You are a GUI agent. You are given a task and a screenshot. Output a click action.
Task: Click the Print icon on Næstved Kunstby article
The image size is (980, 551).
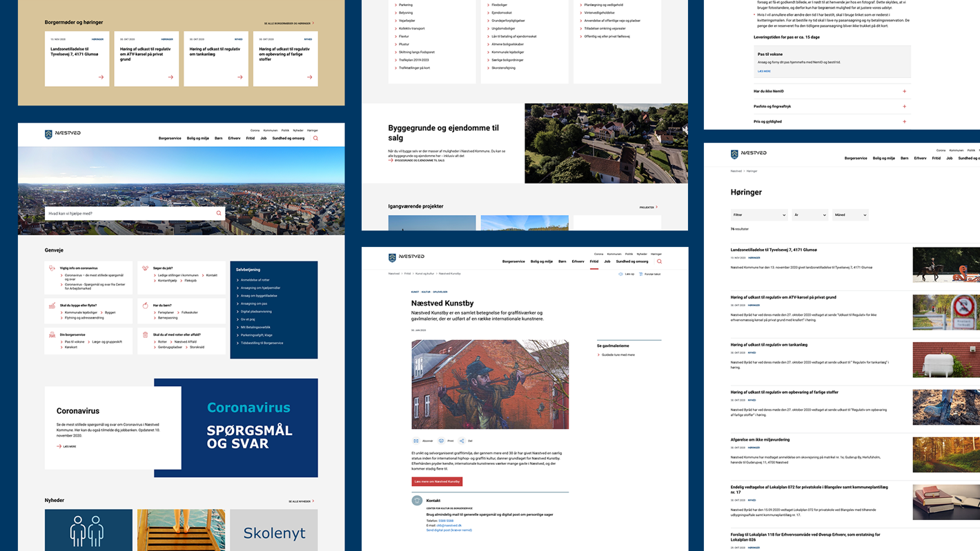(x=441, y=441)
